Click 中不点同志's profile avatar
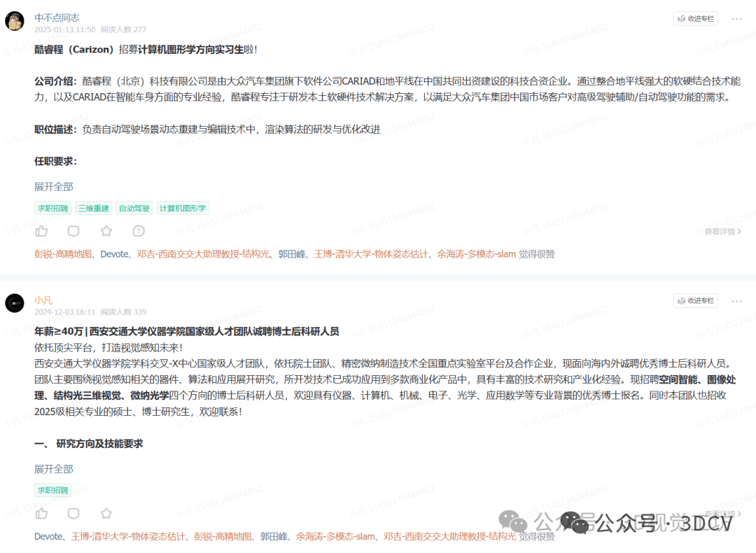This screenshot has width=756, height=553. point(15,21)
